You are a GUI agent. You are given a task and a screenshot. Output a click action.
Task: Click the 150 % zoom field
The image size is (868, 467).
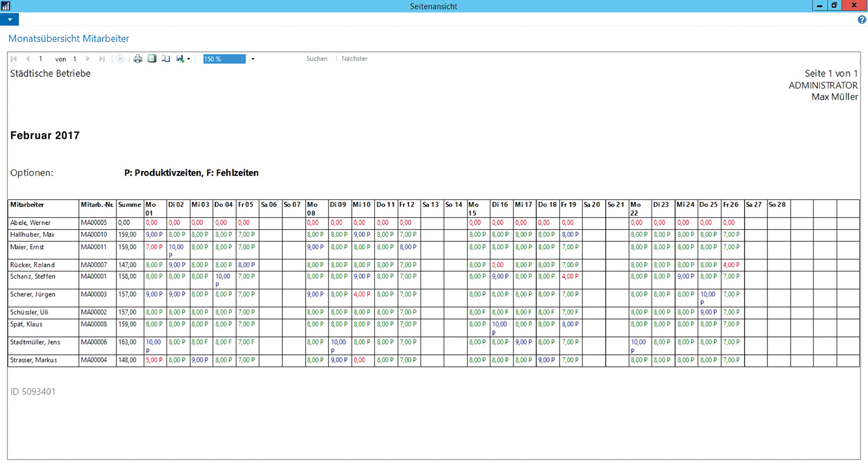tap(224, 59)
